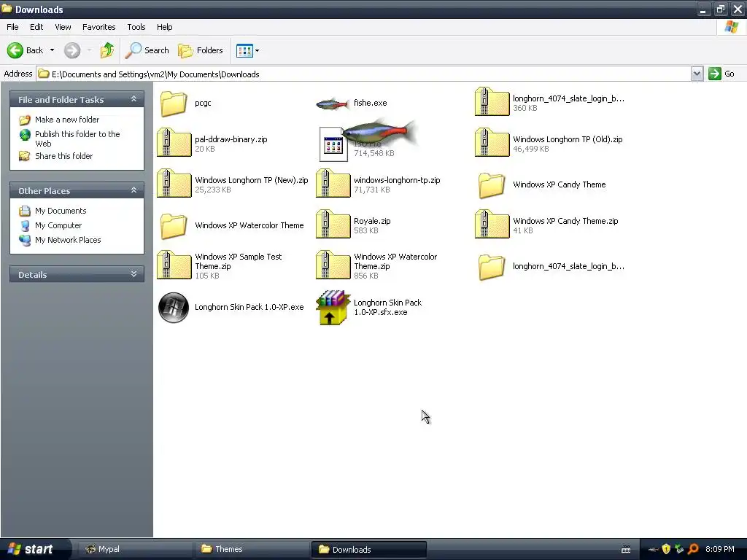This screenshot has height=560, width=747.
Task: Go up one folder level
Action: click(x=107, y=50)
